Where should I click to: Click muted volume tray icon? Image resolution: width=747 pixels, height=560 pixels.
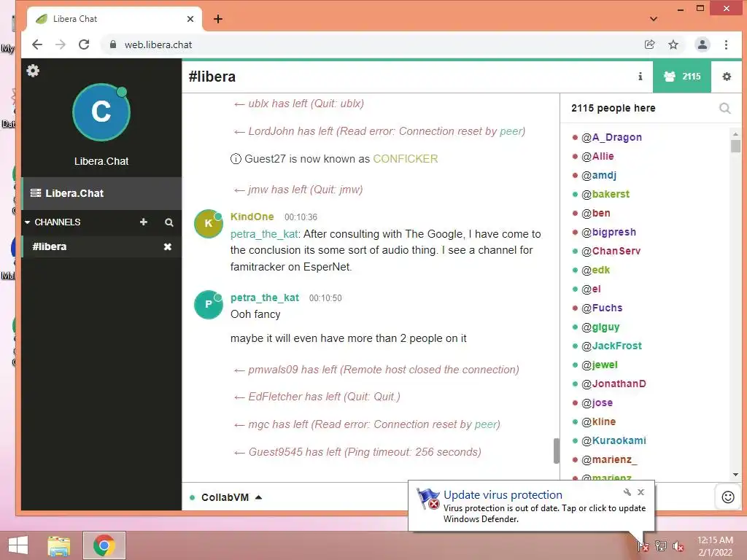(678, 546)
